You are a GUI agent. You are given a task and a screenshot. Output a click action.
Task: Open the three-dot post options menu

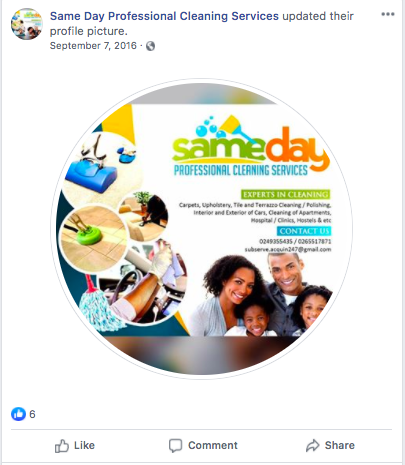click(388, 14)
